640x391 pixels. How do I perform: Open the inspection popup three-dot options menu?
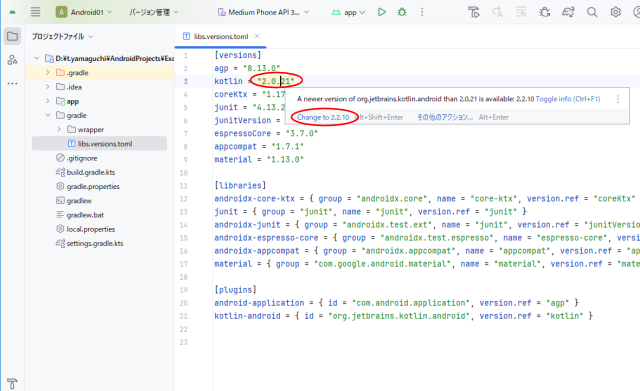tap(618, 99)
